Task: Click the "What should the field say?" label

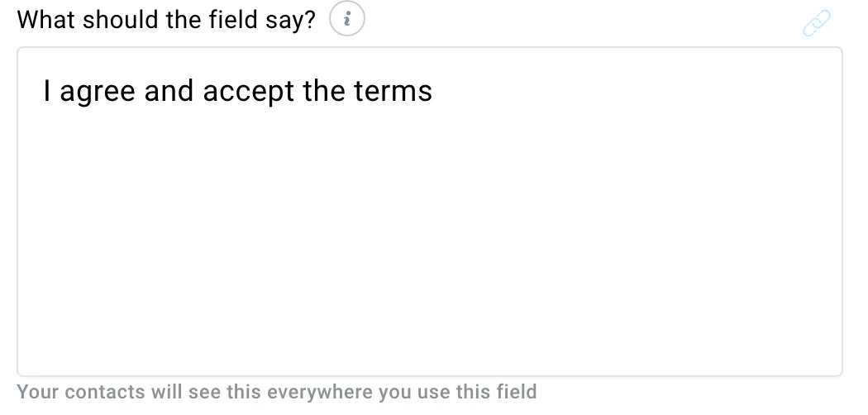Action: tap(166, 20)
